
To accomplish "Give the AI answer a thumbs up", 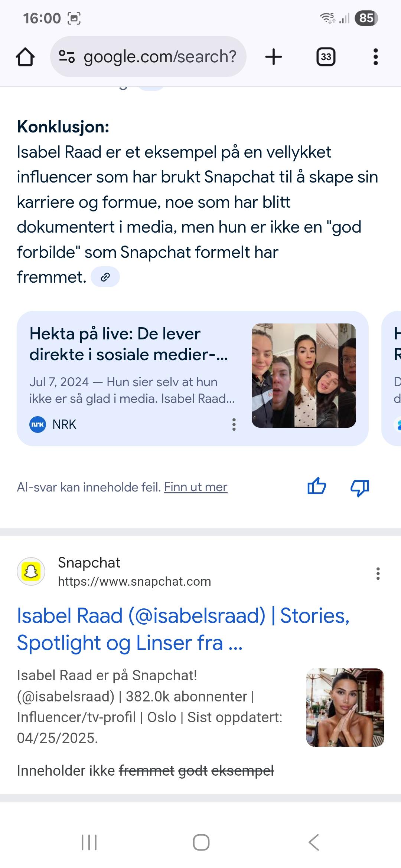I will click(317, 486).
